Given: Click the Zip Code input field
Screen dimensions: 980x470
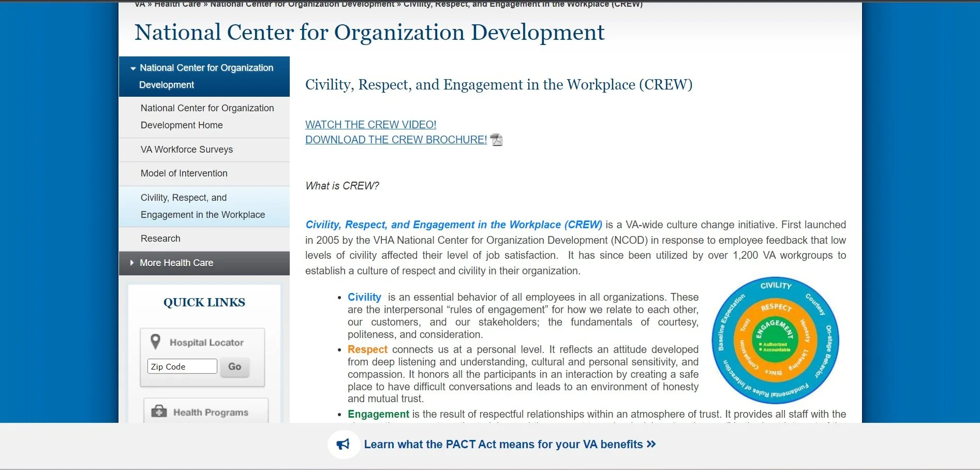Looking at the screenshot, I should pos(182,366).
